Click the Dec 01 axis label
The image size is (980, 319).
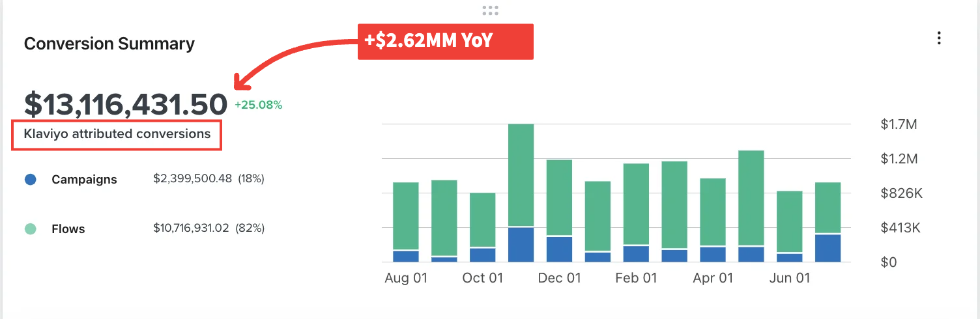pos(559,278)
